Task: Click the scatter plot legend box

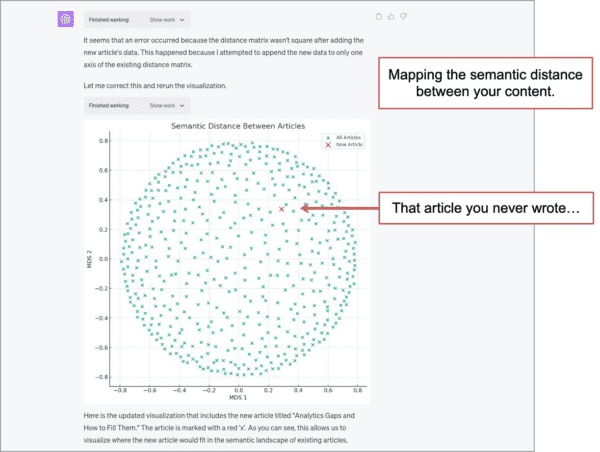Action: 343,141
